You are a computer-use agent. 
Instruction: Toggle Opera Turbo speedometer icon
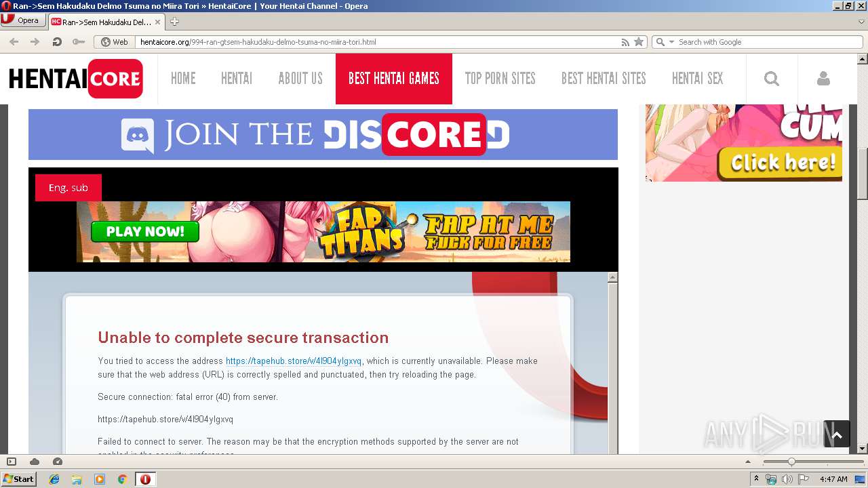coord(58,462)
